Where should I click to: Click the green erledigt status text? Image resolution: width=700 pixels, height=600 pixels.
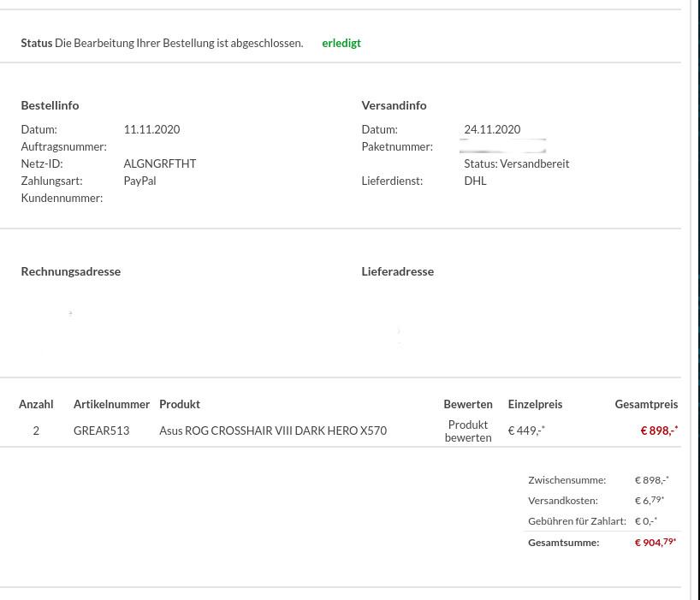pyautogui.click(x=341, y=43)
